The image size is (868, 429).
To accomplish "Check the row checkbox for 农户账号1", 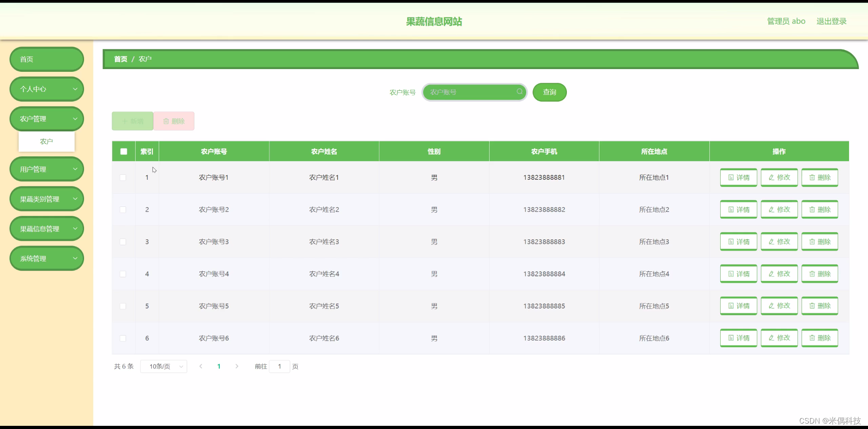I will [x=123, y=177].
